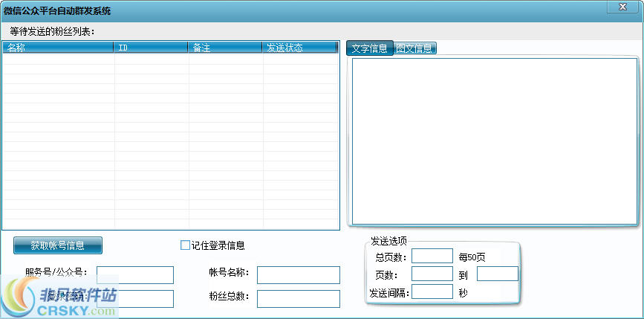Screen dimensions: 644x319
Task: Focus the 帐号名称 input field
Action: [x=299, y=275]
